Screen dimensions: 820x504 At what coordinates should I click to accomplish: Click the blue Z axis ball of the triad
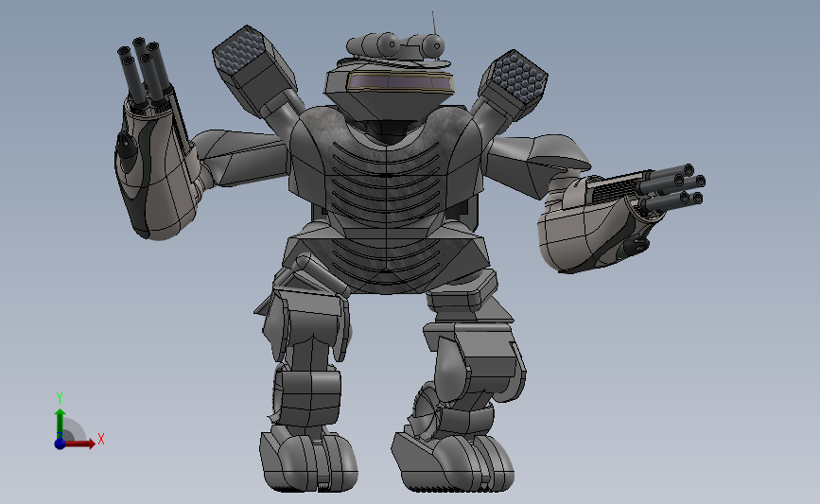60,443
